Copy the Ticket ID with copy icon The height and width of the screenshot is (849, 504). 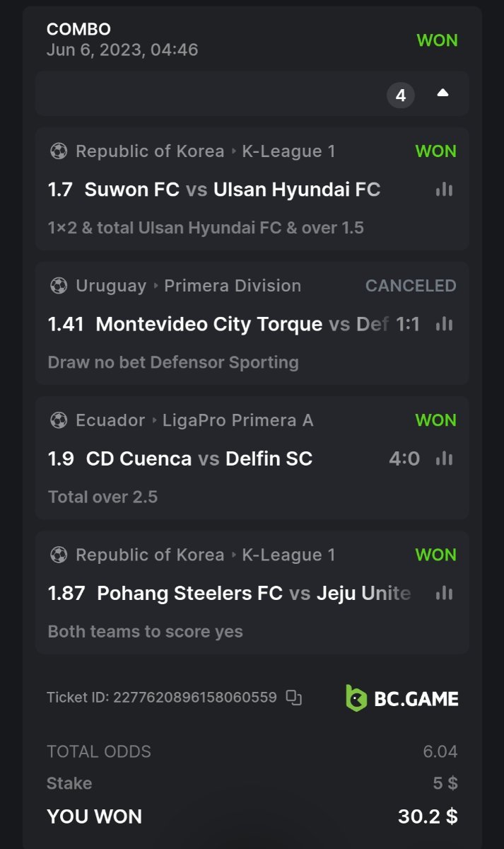coord(294,698)
